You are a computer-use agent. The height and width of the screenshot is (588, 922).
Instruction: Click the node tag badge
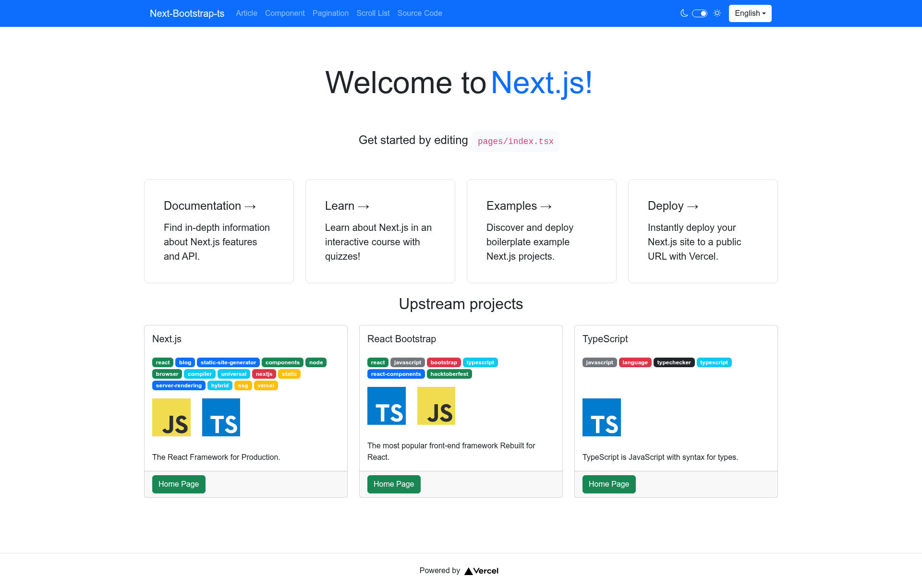[316, 362]
